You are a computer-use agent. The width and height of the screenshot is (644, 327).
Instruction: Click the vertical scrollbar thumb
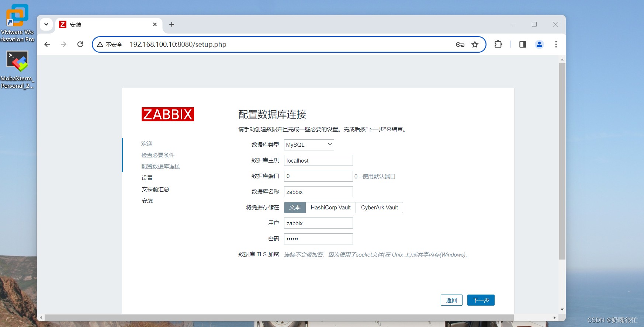(562, 161)
